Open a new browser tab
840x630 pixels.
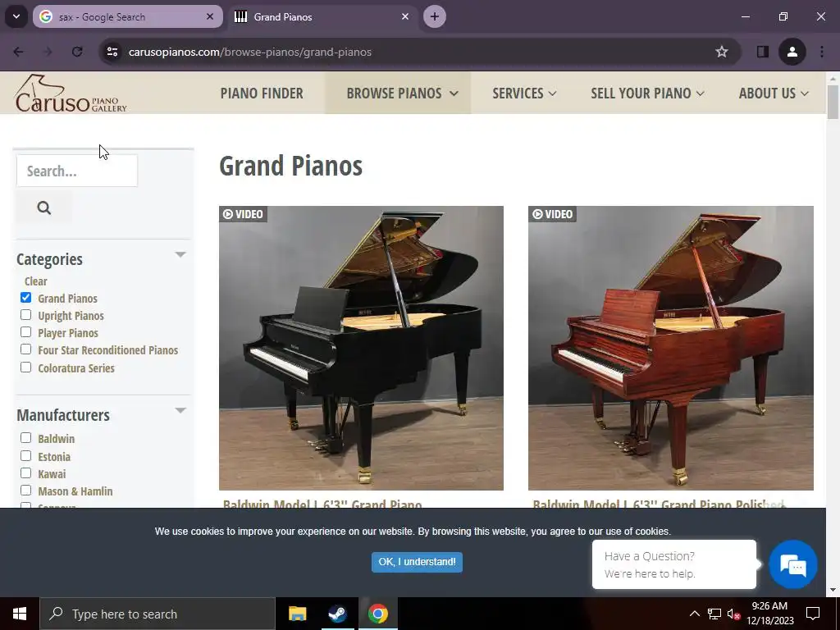[x=435, y=16]
